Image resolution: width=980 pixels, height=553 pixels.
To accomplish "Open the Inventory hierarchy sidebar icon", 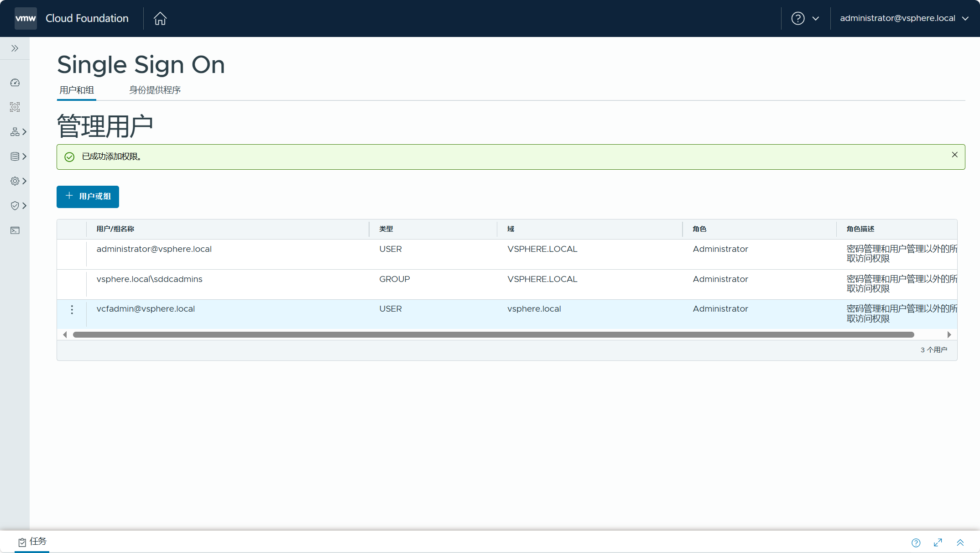I will 15,132.
